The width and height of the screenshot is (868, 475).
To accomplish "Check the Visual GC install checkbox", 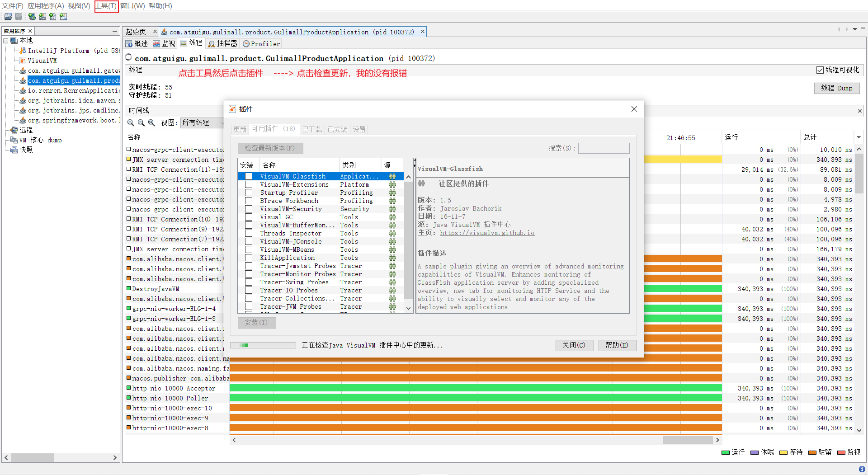I will [249, 217].
